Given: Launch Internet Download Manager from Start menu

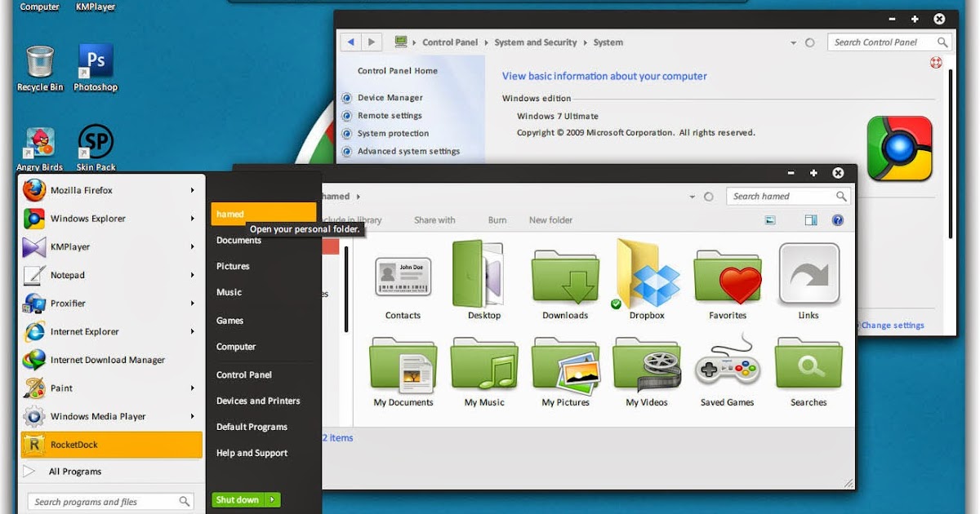Looking at the screenshot, I should (110, 360).
